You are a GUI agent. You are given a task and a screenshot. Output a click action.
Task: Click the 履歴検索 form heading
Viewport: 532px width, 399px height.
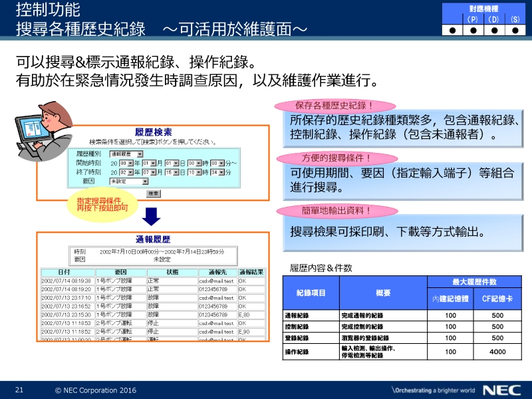click(154, 132)
